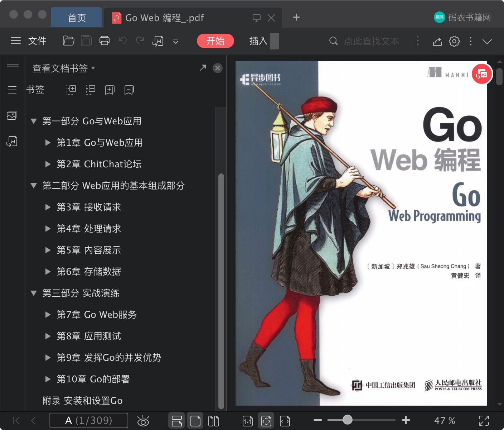Image resolution: width=504 pixels, height=430 pixels.
Task: Click the zoom in plus button
Action: [406, 420]
